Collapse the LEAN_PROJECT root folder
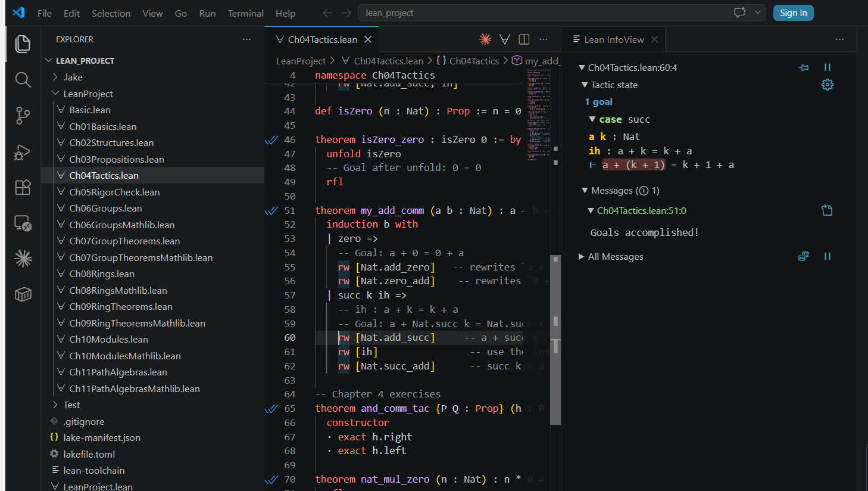Screen dimensions: 868x491 click(x=49, y=60)
